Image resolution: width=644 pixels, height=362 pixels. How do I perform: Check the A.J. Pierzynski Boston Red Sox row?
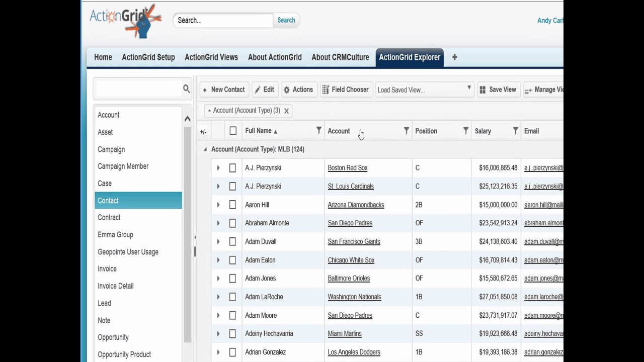click(232, 168)
